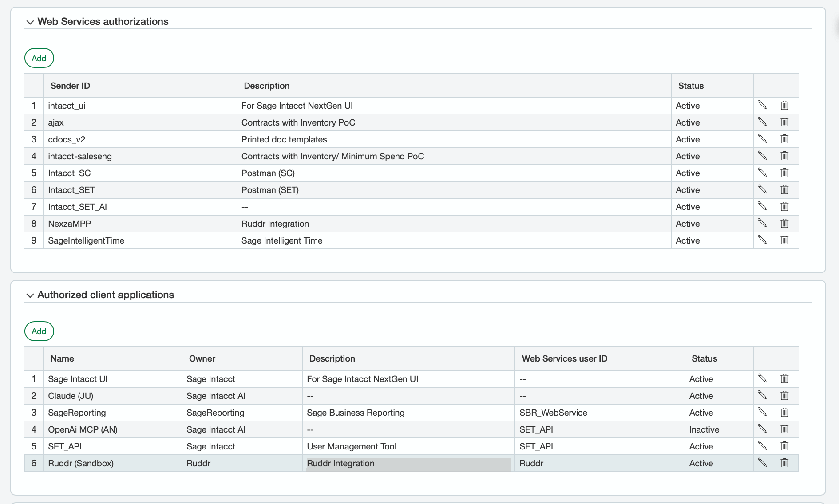
Task: Select the Ruddr (Sandbox) name cell
Action: point(113,463)
